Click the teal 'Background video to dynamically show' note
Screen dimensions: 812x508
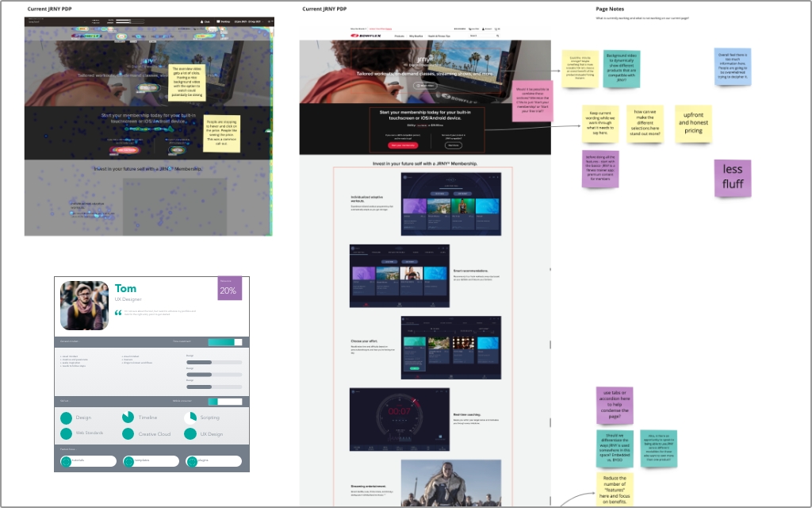[622, 68]
